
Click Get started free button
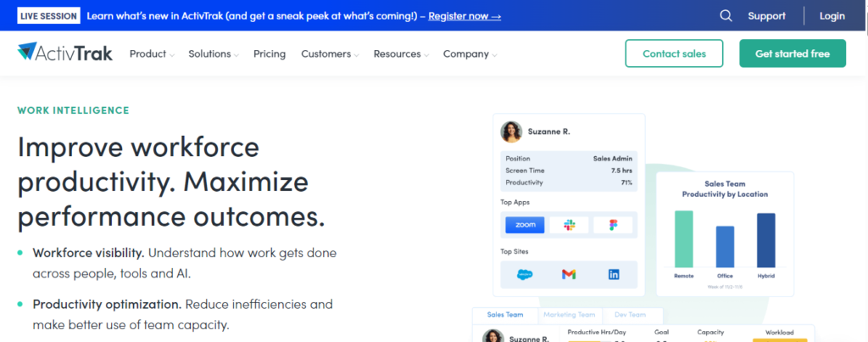click(x=793, y=53)
